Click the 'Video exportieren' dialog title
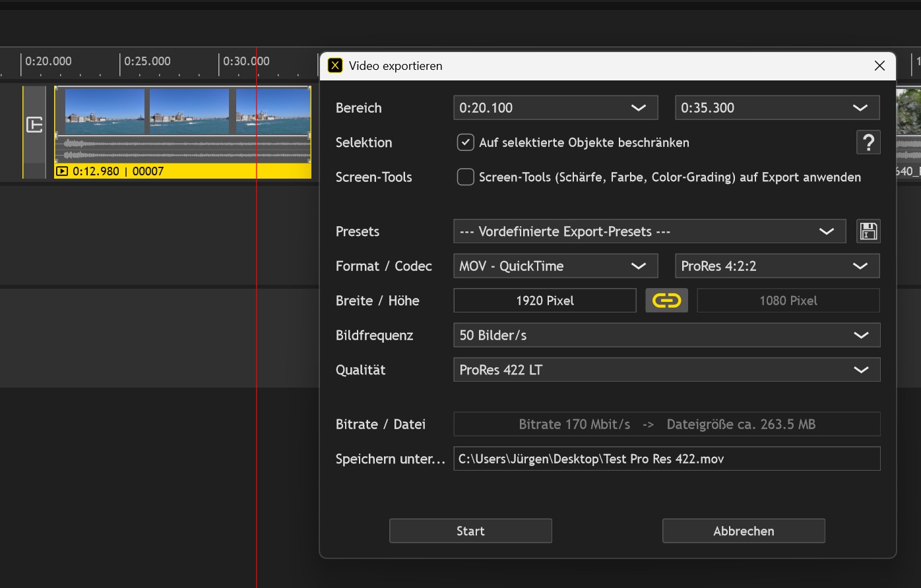 click(x=396, y=66)
